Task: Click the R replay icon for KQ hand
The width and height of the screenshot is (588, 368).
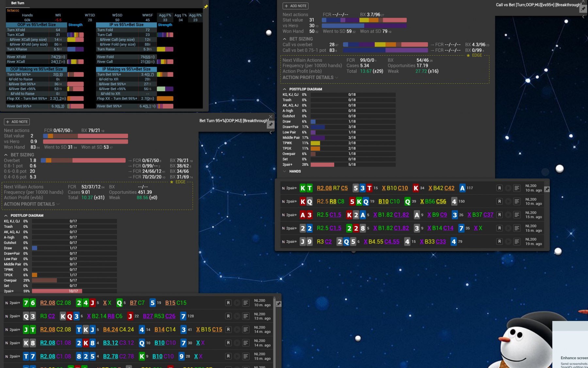Action: (499, 202)
